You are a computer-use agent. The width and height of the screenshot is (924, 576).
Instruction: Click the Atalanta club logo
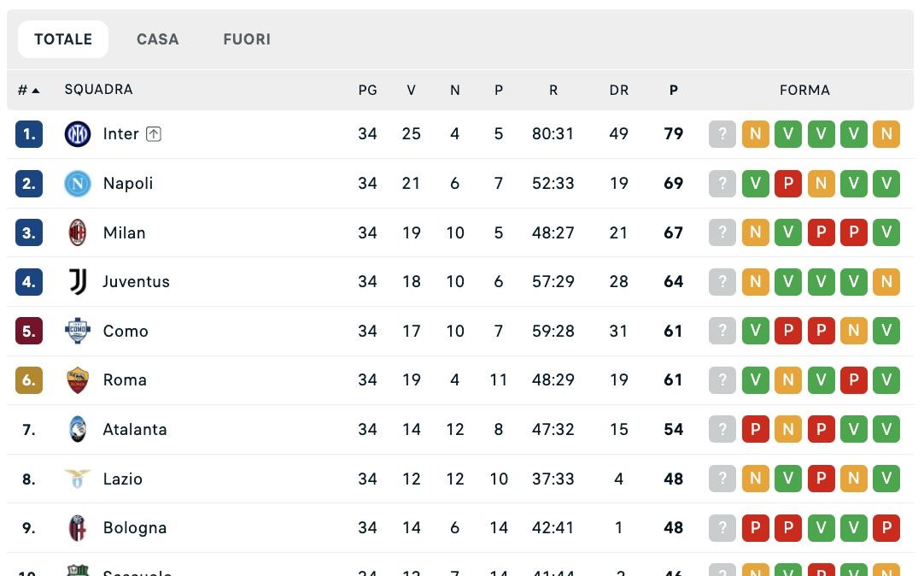tap(78, 429)
